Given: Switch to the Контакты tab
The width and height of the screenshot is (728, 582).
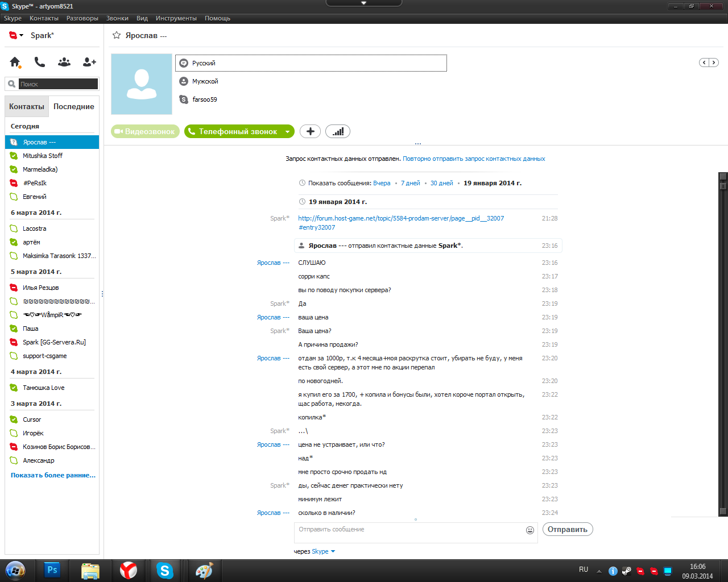Looking at the screenshot, I should coord(27,106).
